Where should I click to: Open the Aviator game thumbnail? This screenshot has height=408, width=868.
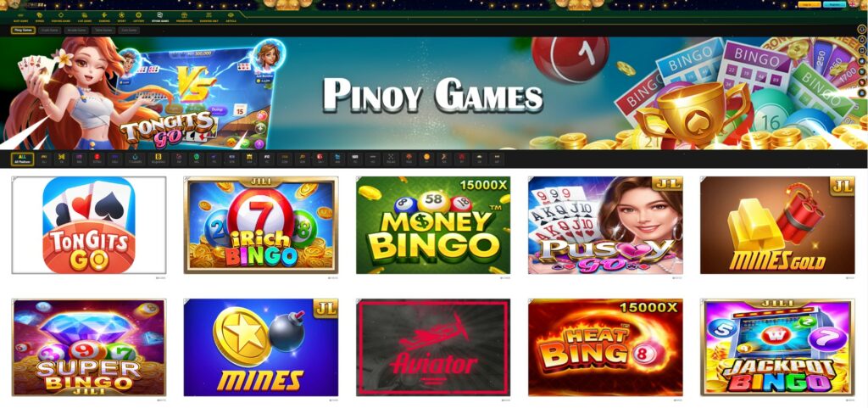point(433,348)
